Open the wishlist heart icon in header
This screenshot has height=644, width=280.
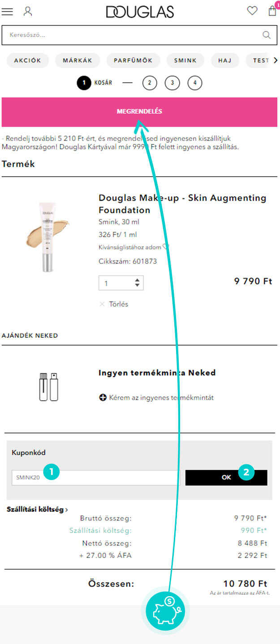(x=252, y=11)
